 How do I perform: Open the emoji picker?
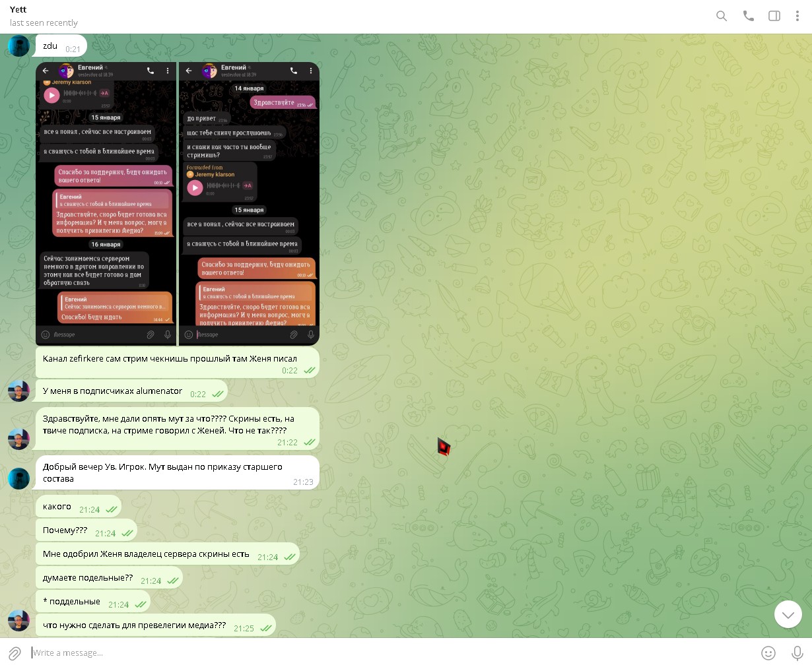768,653
